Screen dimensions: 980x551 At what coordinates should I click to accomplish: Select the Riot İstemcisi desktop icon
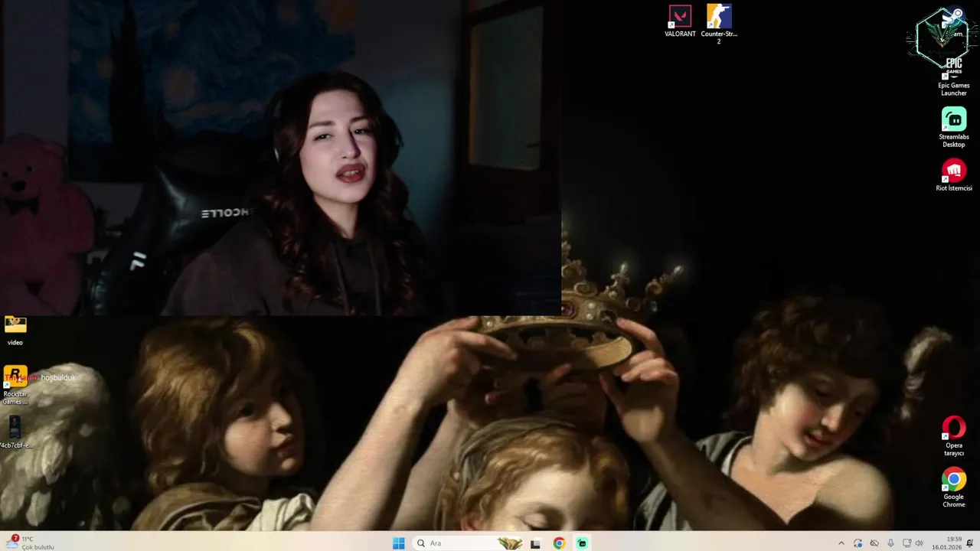[x=954, y=175]
